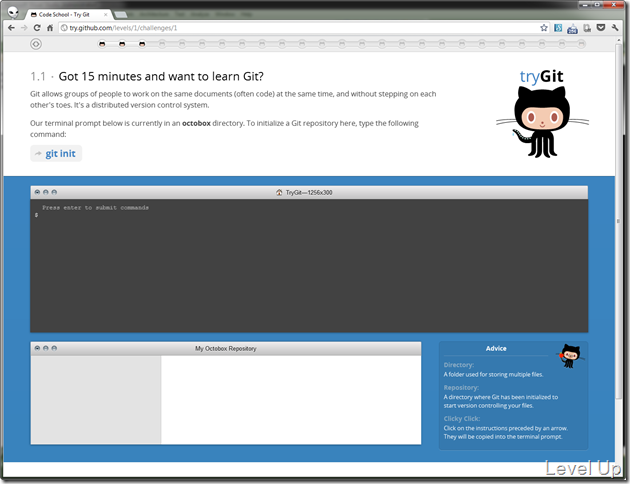Click the page's vertical scrollbar

pos(618,221)
